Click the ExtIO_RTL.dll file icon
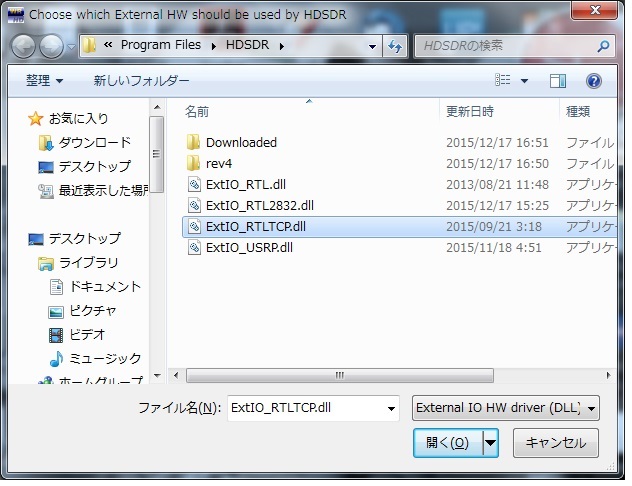632x486 pixels. click(194, 185)
